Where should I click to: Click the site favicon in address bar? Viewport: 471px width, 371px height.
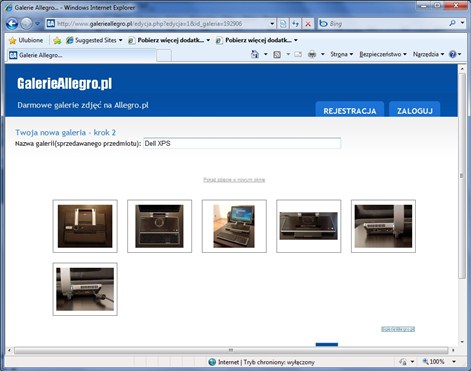[51, 24]
